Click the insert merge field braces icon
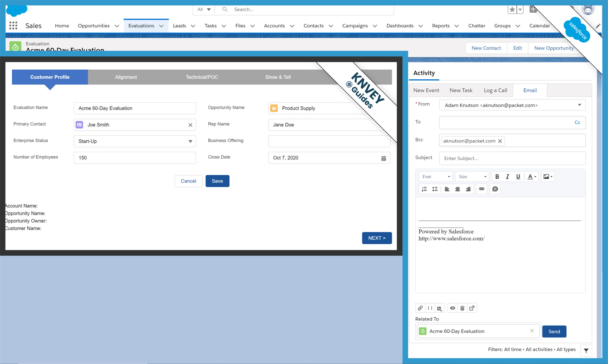The height and width of the screenshot is (364, 608). (430, 308)
